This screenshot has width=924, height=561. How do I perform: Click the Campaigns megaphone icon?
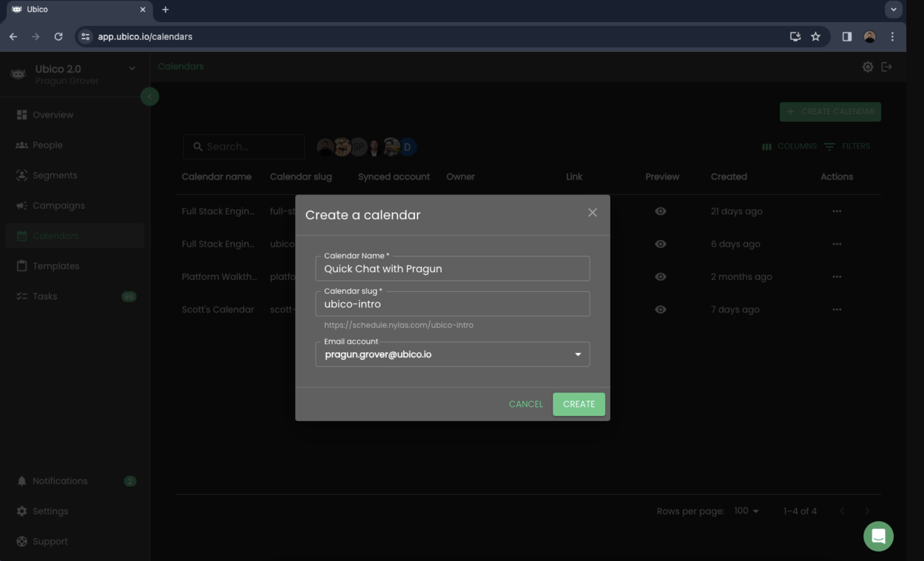pos(22,206)
